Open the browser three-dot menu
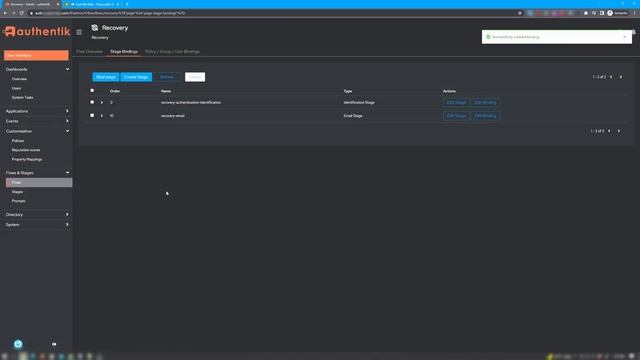The width and height of the screenshot is (640, 360). pos(635,13)
